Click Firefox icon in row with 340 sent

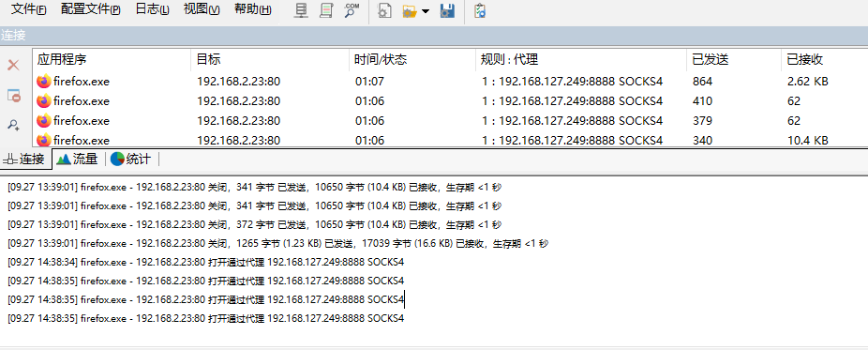[43, 140]
